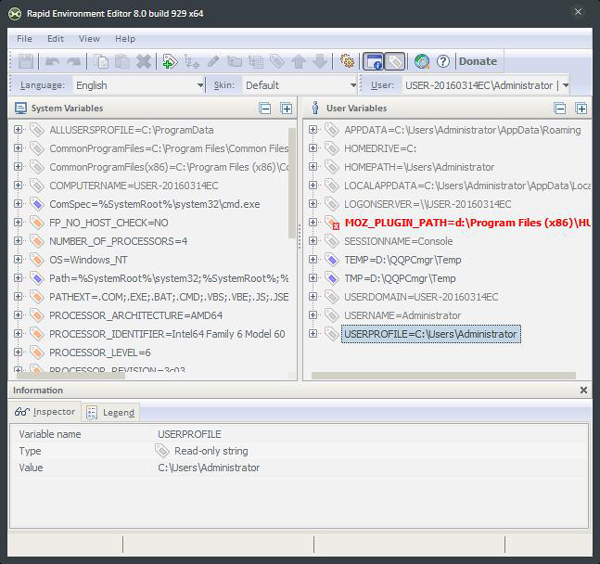The height and width of the screenshot is (564, 600).
Task: Close the Information panel
Action: [584, 390]
